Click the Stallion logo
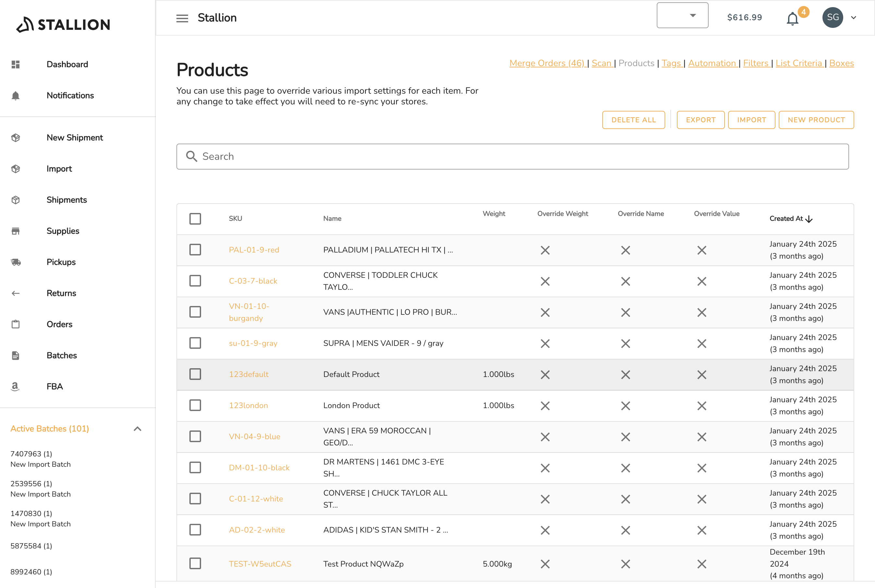 click(x=63, y=25)
